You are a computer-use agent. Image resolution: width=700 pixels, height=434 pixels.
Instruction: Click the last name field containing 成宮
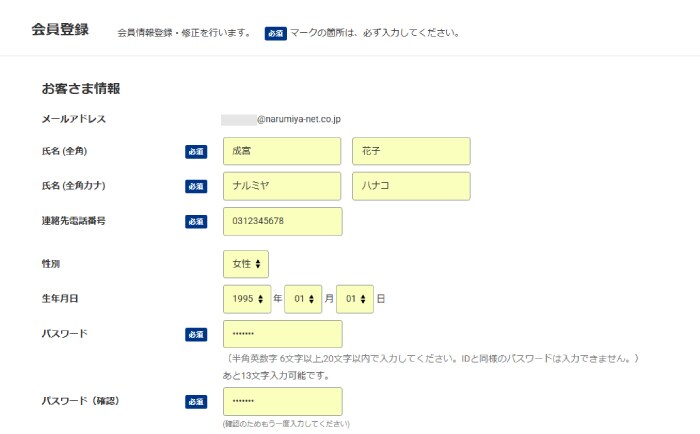coord(282,151)
